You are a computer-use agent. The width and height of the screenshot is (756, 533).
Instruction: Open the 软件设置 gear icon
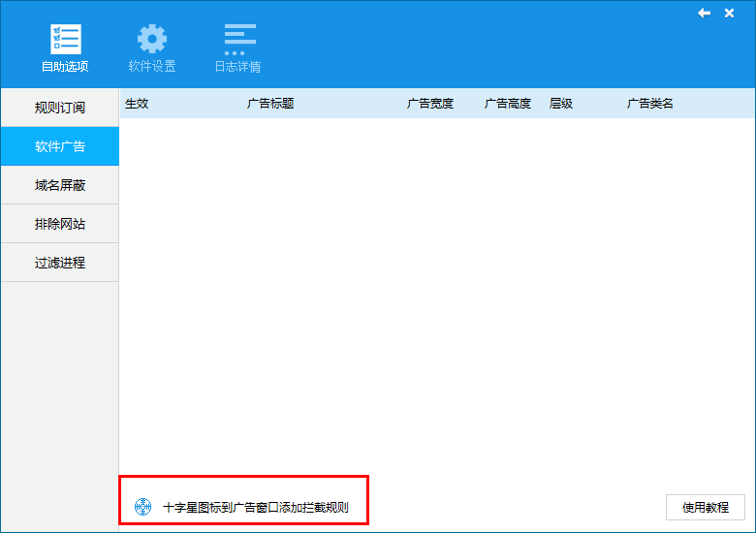coord(152,39)
